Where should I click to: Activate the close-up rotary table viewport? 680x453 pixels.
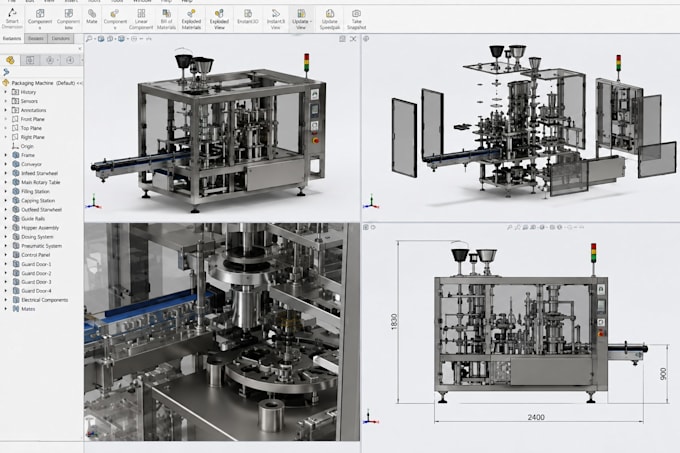(222, 332)
